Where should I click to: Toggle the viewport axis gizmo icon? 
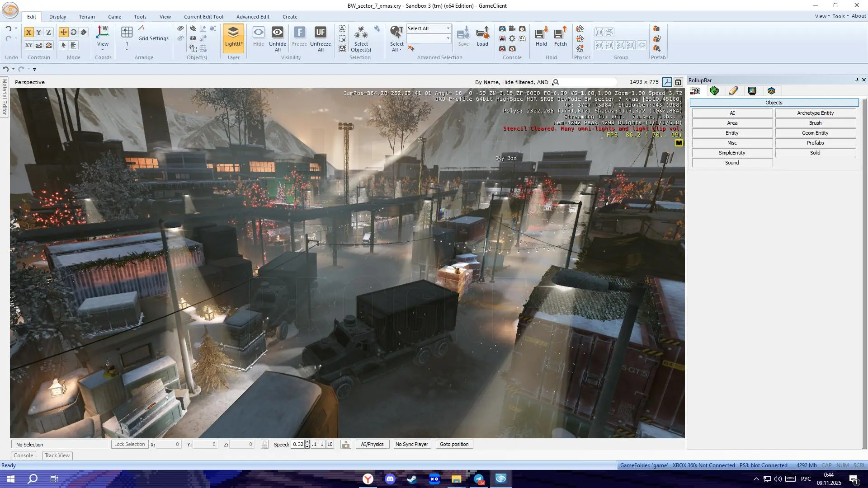[x=667, y=82]
